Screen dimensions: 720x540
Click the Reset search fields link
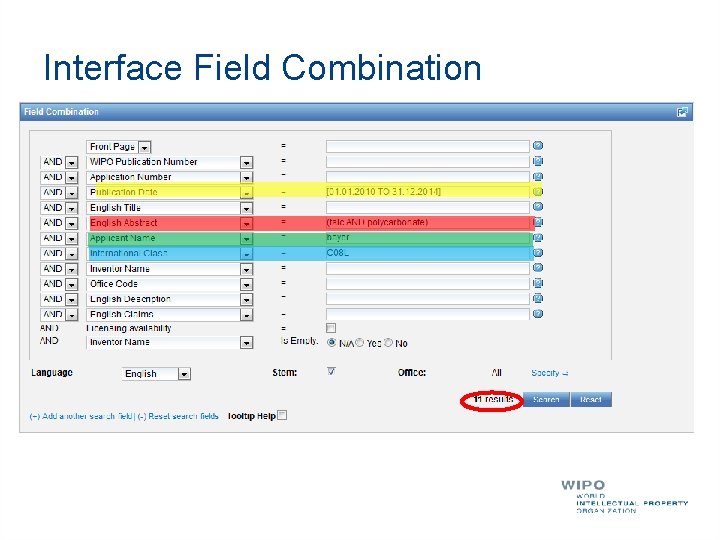[x=178, y=416]
